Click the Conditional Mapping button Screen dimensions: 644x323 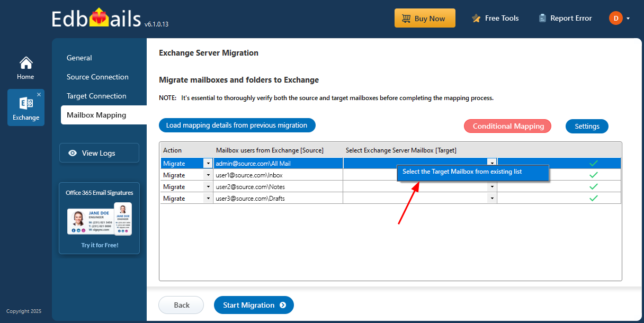tap(507, 126)
